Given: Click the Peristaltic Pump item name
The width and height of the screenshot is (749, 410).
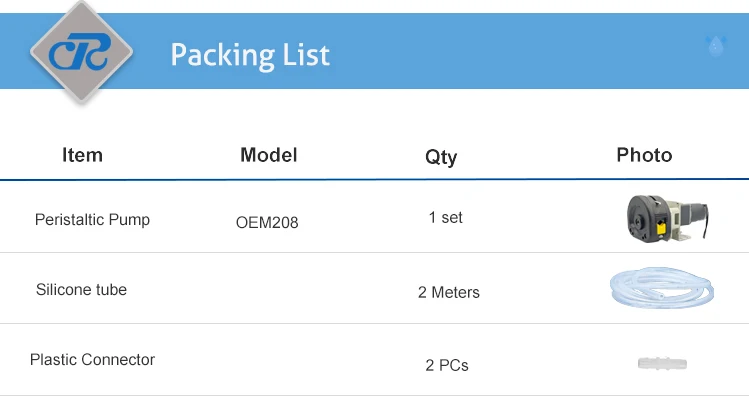Looking at the screenshot, I should coord(92,219).
